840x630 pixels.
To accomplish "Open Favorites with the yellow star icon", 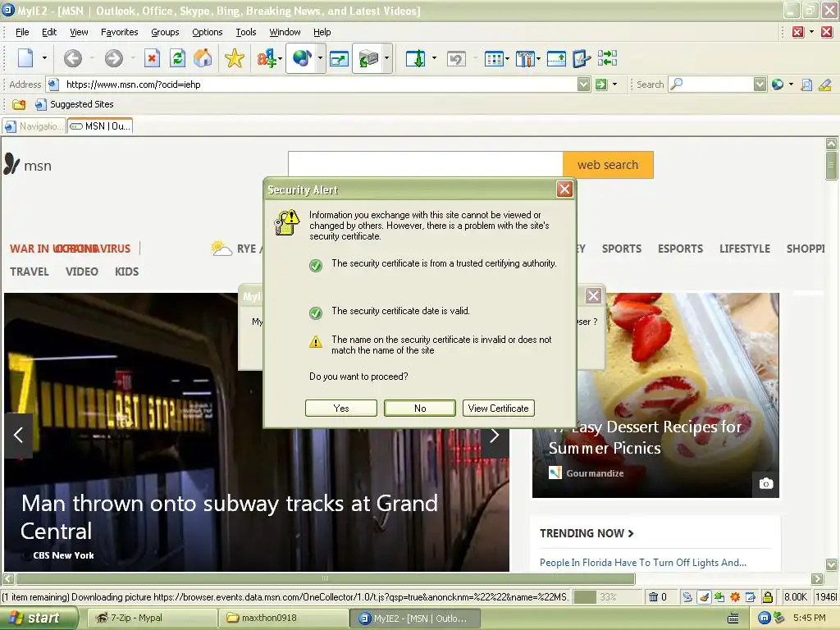I will (x=234, y=58).
